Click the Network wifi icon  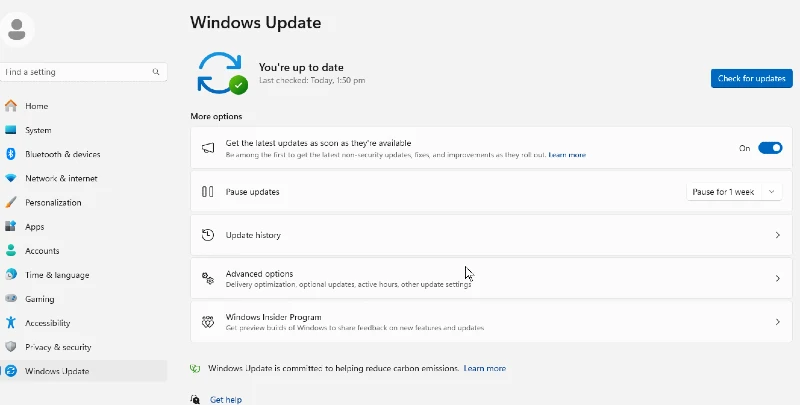[x=11, y=179]
